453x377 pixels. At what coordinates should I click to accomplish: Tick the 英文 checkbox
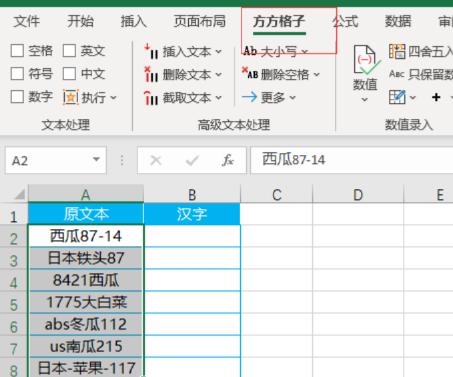(x=69, y=51)
